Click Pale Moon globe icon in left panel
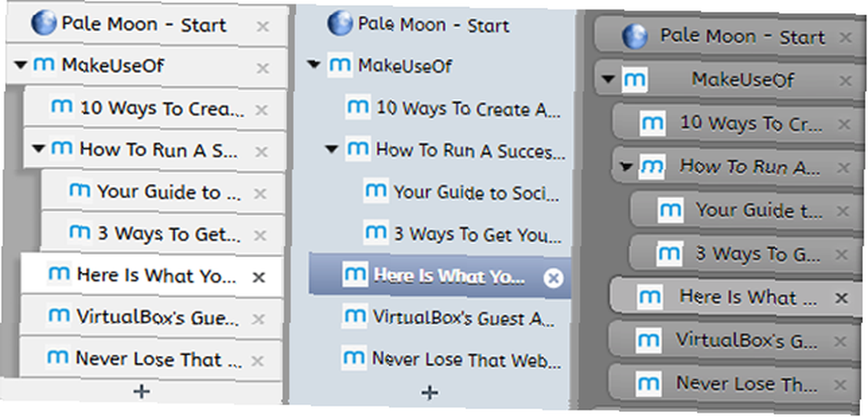This screenshot has height=417, width=868. (43, 24)
